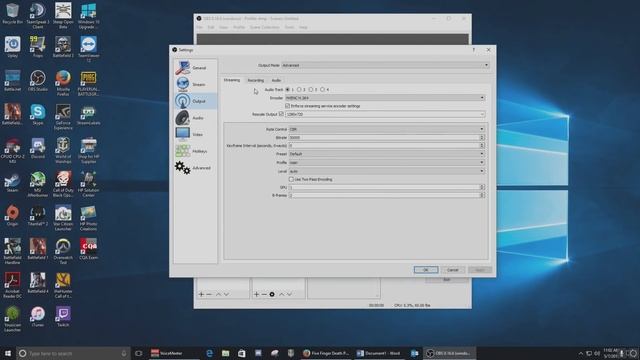Select audio track 4 radio button

322,89
